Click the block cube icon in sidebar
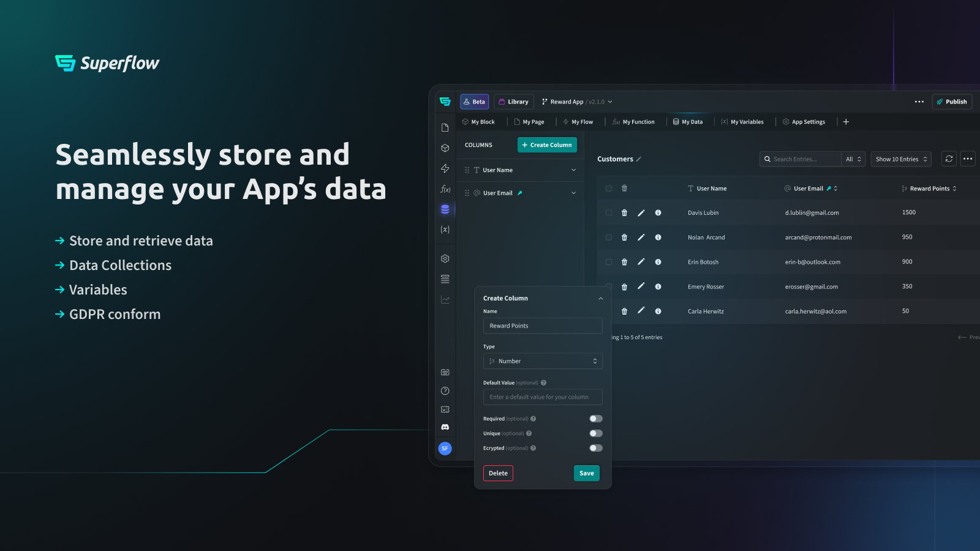Screen dimensions: 980x551 click(445, 148)
